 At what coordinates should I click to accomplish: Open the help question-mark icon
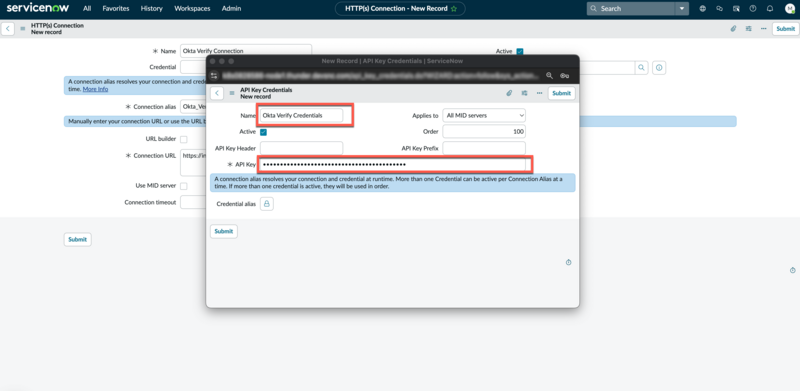click(x=753, y=9)
